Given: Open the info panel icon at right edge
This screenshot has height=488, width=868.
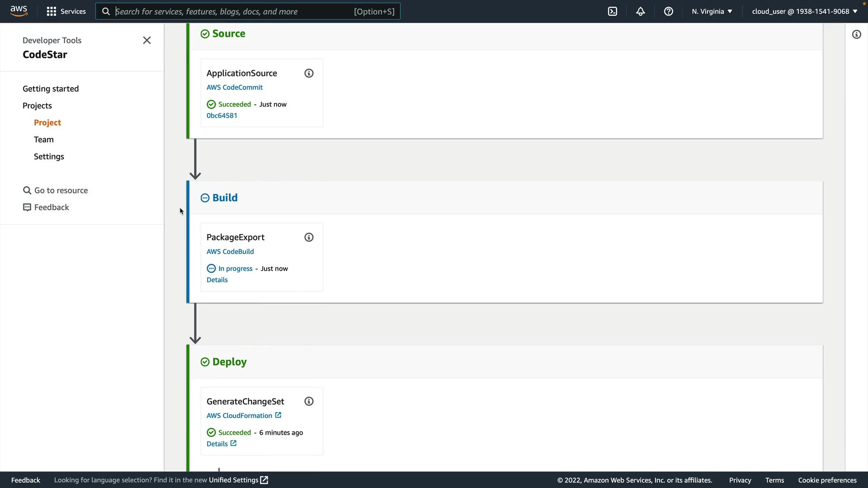Looking at the screenshot, I should [857, 34].
